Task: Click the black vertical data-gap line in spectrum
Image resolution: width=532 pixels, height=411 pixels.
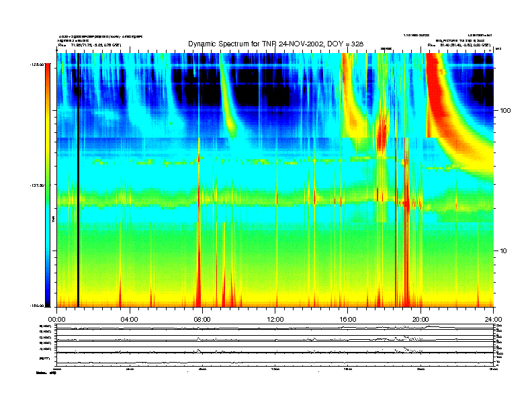Action: click(x=78, y=180)
